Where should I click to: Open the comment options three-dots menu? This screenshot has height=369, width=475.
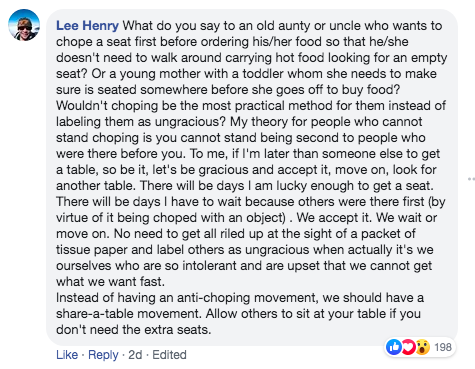(471, 179)
